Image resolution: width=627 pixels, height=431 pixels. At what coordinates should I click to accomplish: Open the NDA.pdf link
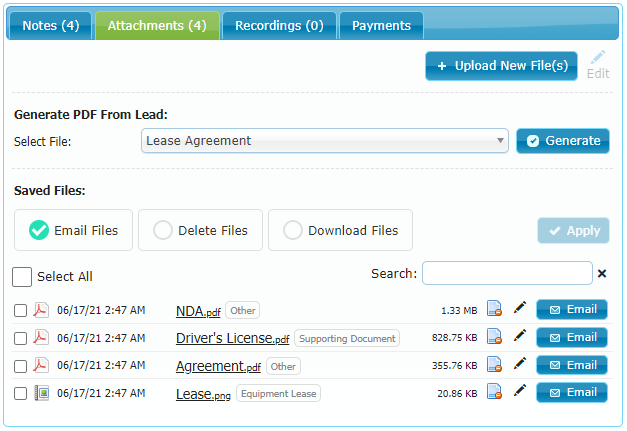pyautogui.click(x=198, y=311)
